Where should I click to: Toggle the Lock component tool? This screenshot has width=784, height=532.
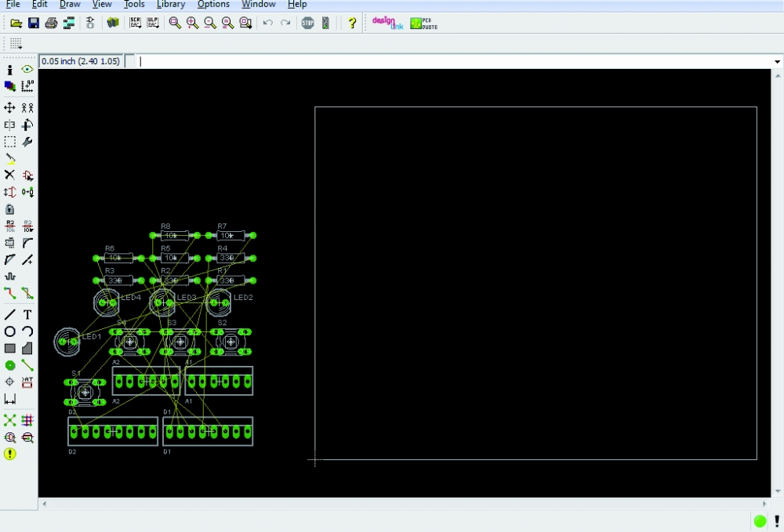click(x=9, y=209)
